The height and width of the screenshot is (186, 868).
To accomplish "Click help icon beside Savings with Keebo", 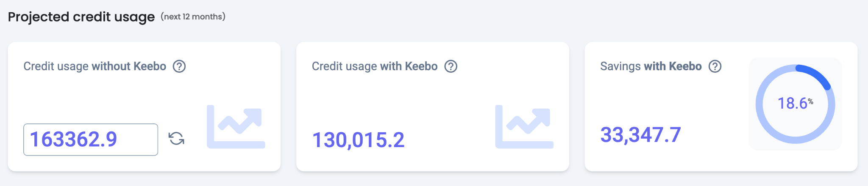I will tap(715, 66).
